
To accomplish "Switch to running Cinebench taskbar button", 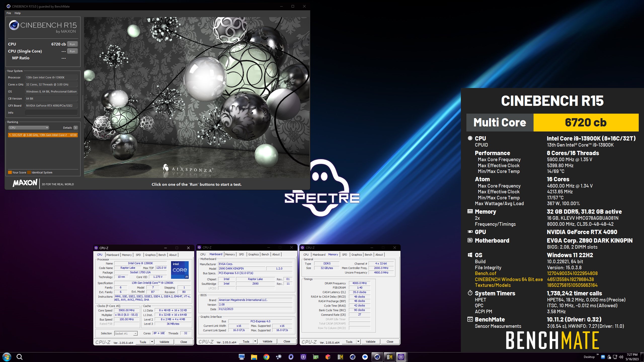I will coord(377,357).
